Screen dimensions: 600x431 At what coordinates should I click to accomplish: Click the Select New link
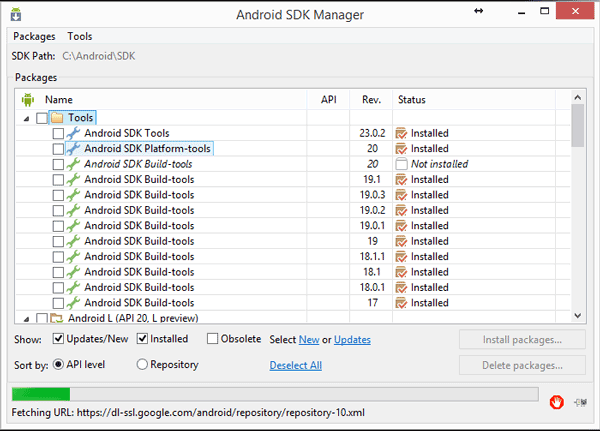(x=309, y=340)
